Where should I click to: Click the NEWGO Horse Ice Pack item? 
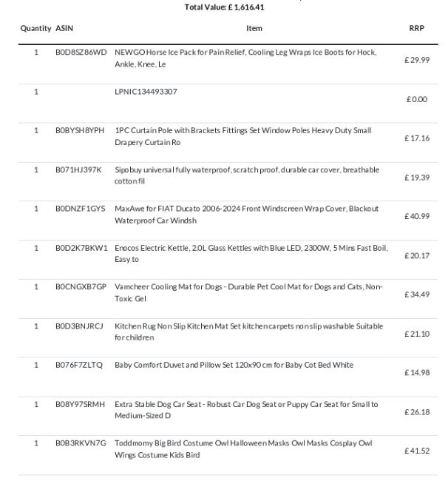tap(245, 58)
